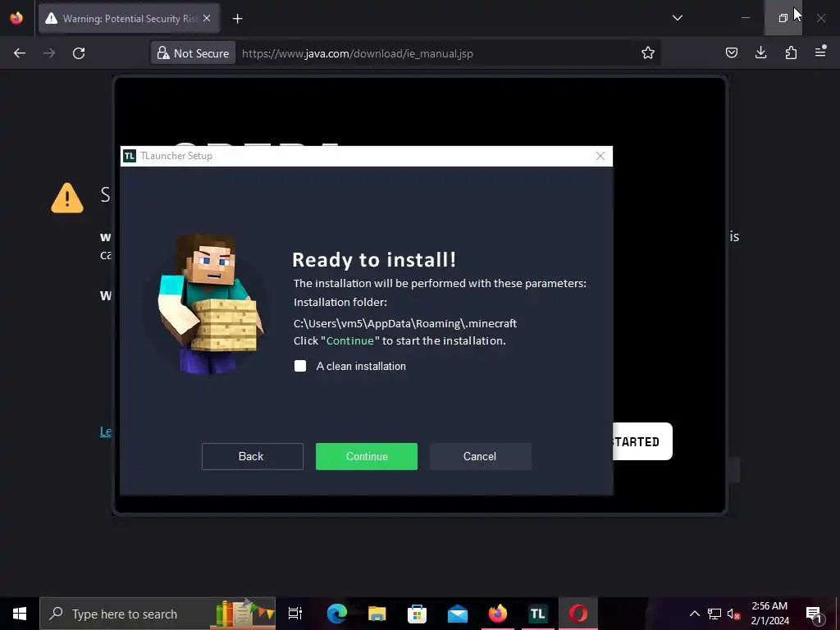The width and height of the screenshot is (840, 630).
Task: Click the warning triangle on the page
Action: point(67,198)
